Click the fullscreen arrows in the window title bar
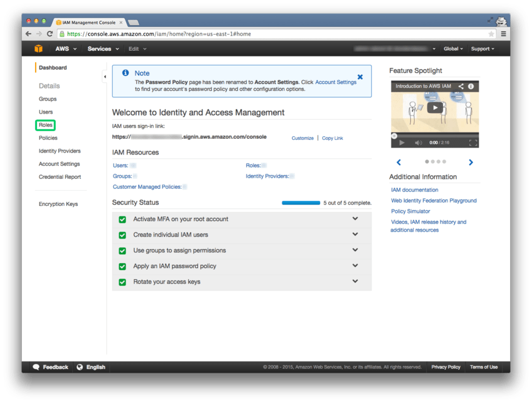This screenshot has height=403, width=532. pyautogui.click(x=490, y=20)
